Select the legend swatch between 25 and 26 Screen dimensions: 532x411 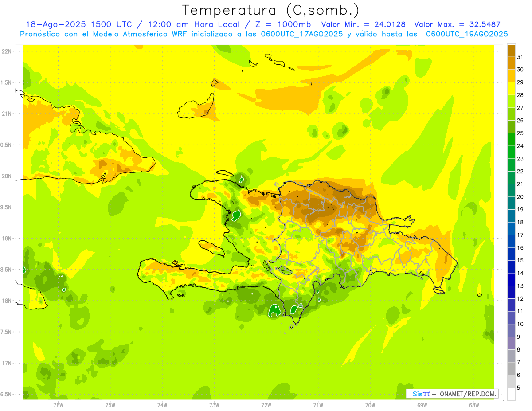point(511,126)
